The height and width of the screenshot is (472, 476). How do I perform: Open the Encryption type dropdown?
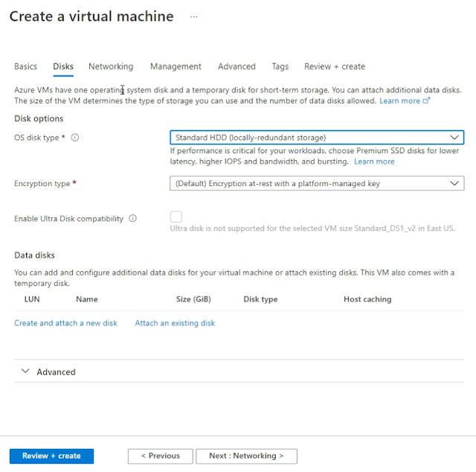[317, 183]
